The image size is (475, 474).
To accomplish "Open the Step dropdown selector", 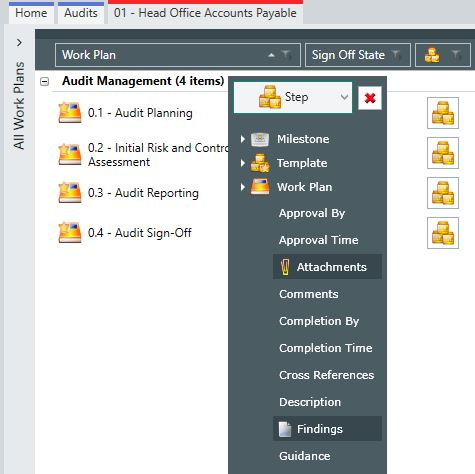I will pyautogui.click(x=293, y=98).
